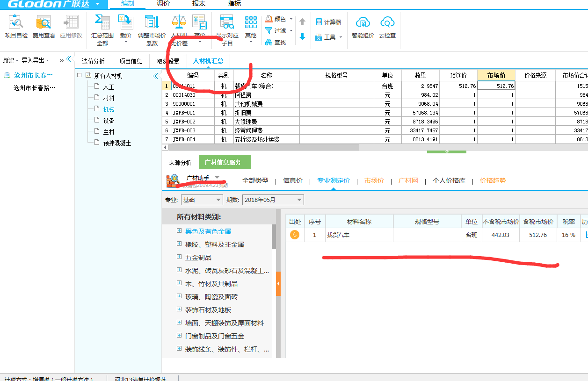Viewport: 588px width, 381px height.
Task: Switch to the 指标 ribbon tab
Action: [234, 3]
